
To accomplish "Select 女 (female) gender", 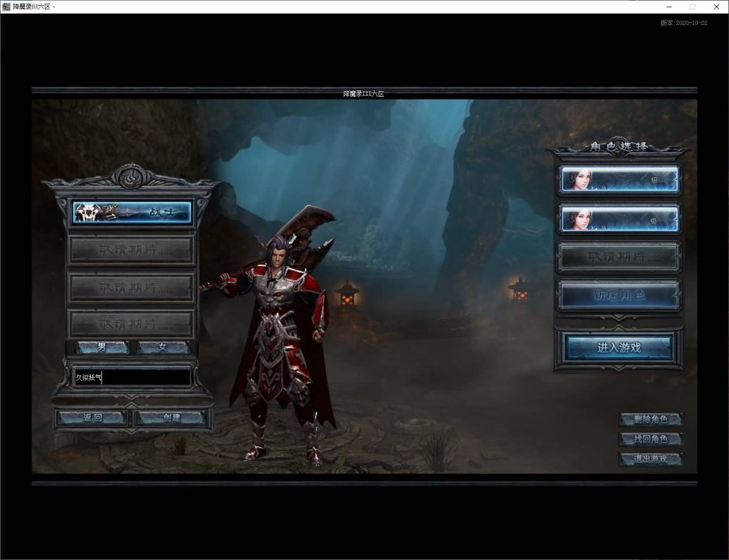I will pyautogui.click(x=163, y=347).
